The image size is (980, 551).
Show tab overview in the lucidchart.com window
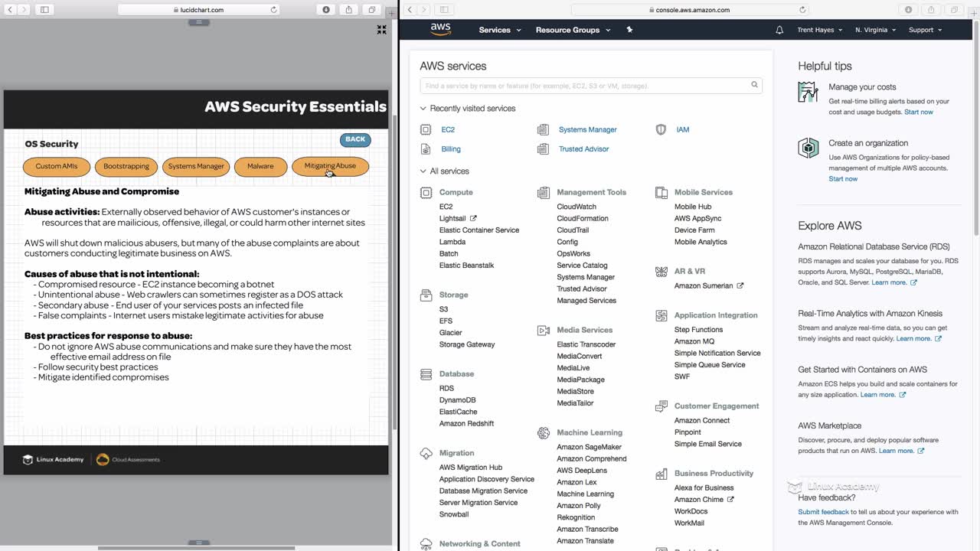coord(371,10)
